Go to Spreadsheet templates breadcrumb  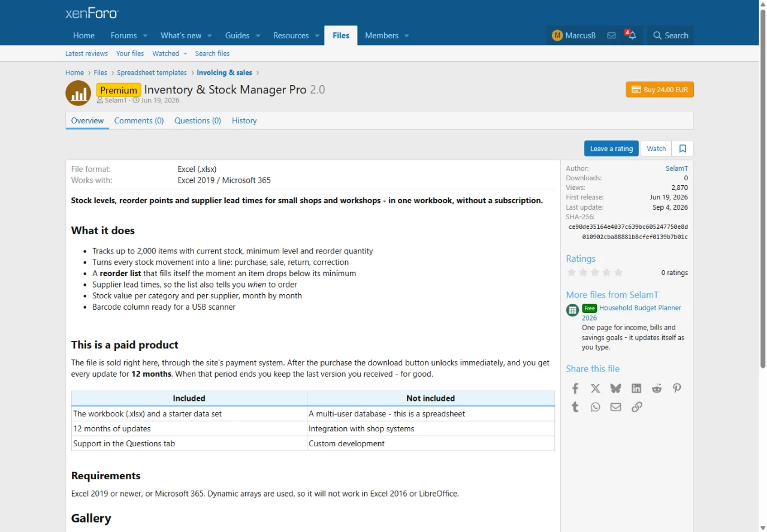(x=152, y=72)
